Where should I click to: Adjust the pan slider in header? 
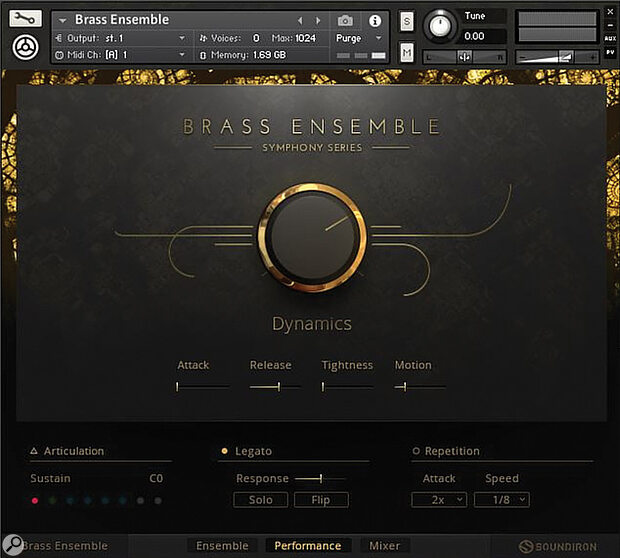point(465,57)
